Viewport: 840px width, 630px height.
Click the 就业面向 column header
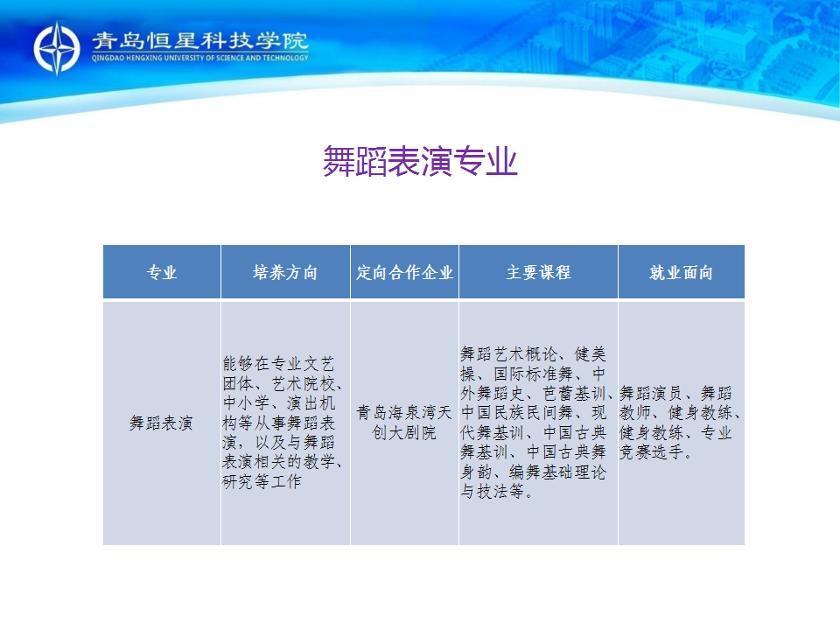point(681,272)
